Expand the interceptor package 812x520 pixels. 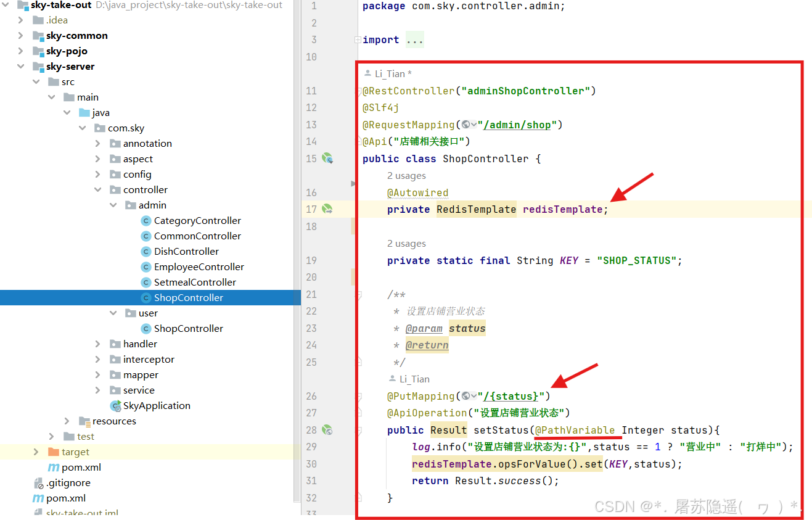click(x=98, y=360)
